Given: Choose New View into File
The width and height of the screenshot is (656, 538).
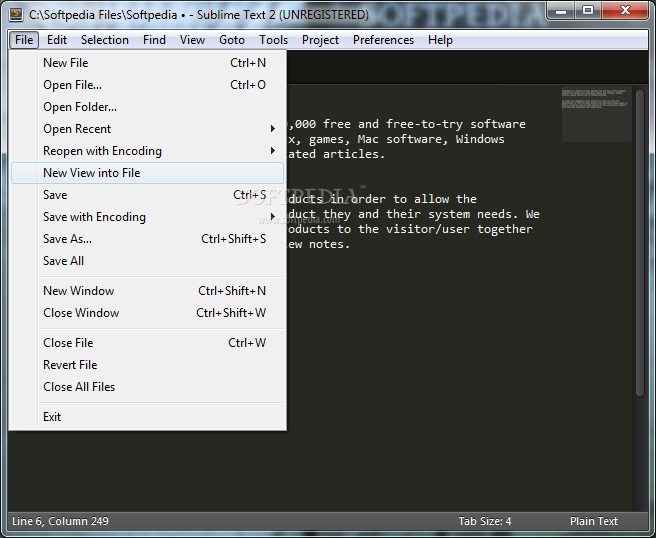Looking at the screenshot, I should [x=147, y=173].
